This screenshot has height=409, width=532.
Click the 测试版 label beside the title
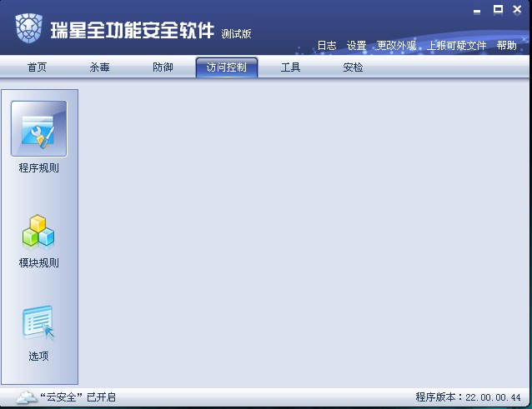pos(236,33)
